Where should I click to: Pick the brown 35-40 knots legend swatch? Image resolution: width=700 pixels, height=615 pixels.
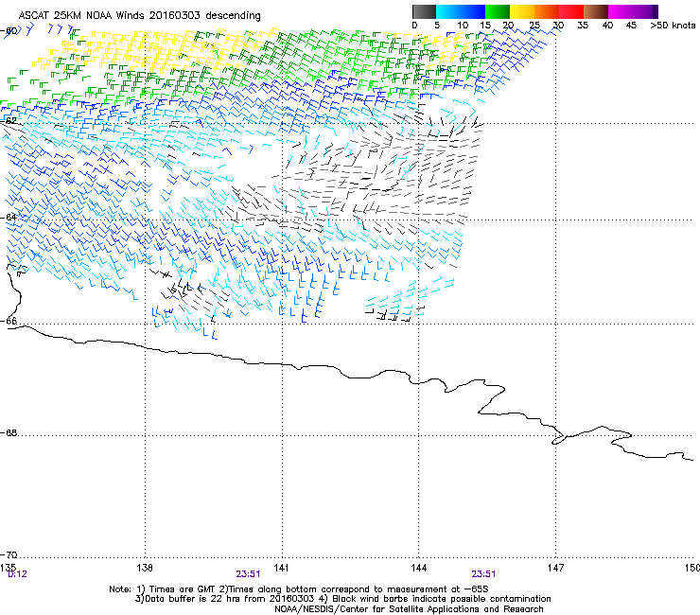(596, 11)
